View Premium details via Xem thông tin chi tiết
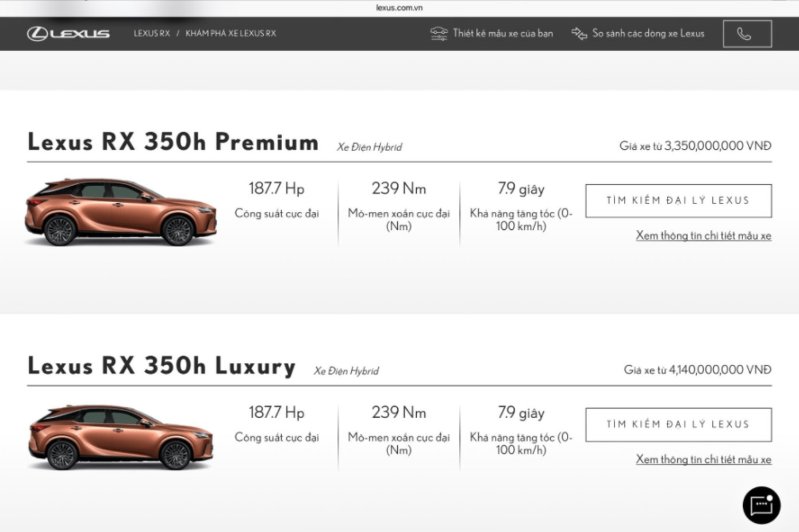Screen dimensions: 799x532 point(703,236)
